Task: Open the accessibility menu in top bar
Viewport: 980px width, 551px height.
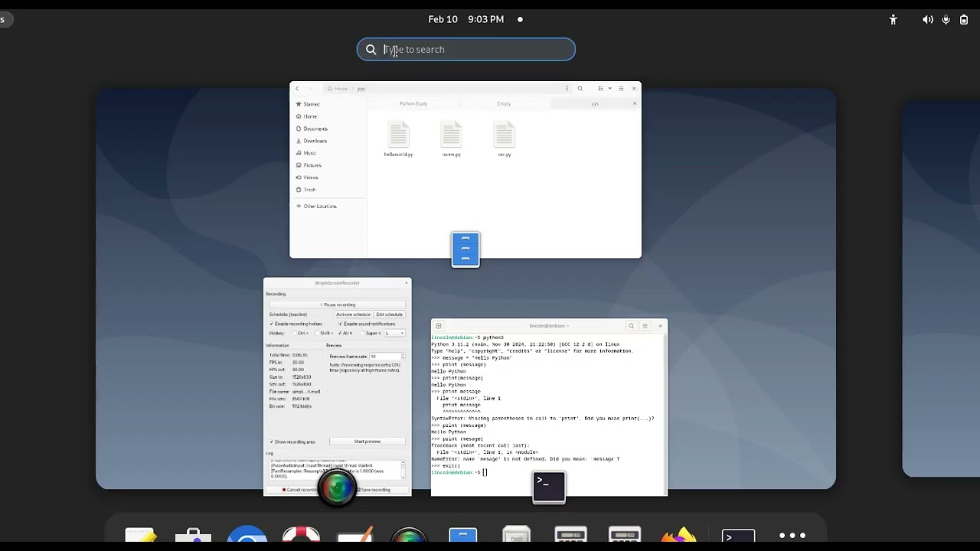Action: coord(893,20)
